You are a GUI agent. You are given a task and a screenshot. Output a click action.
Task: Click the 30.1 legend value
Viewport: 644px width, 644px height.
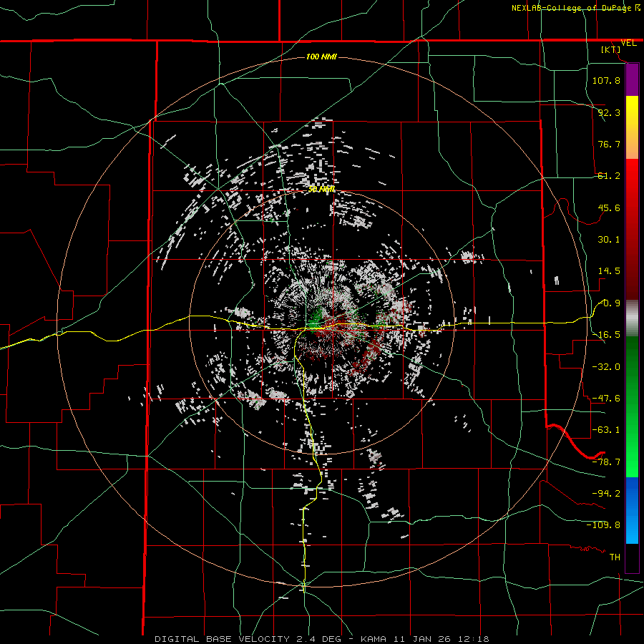point(609,240)
